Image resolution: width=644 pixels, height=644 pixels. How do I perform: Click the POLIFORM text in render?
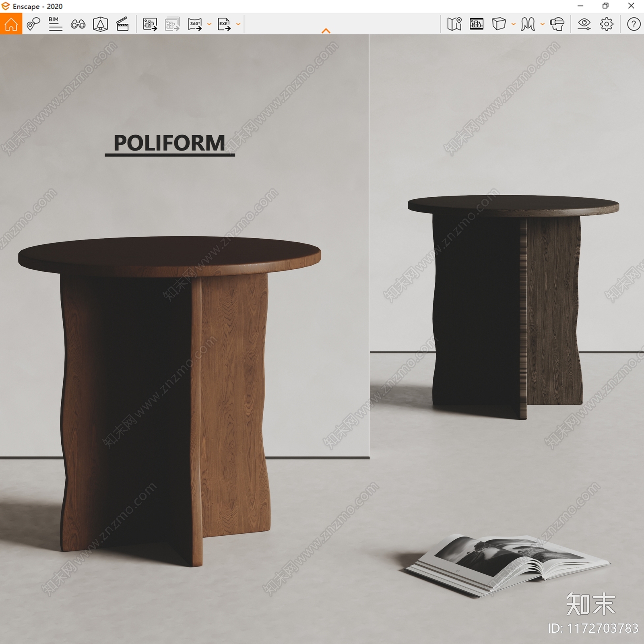click(169, 143)
